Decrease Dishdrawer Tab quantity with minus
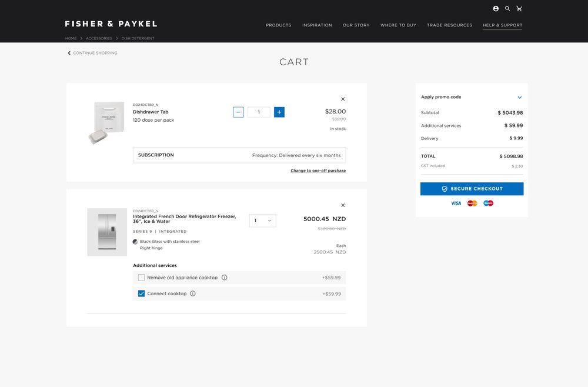The height and width of the screenshot is (387, 588). [x=238, y=112]
